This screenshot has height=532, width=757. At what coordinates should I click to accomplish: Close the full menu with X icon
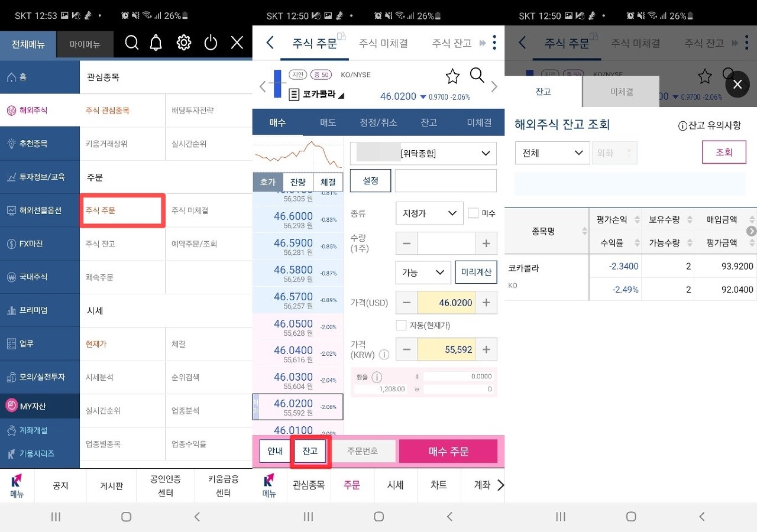(237, 43)
